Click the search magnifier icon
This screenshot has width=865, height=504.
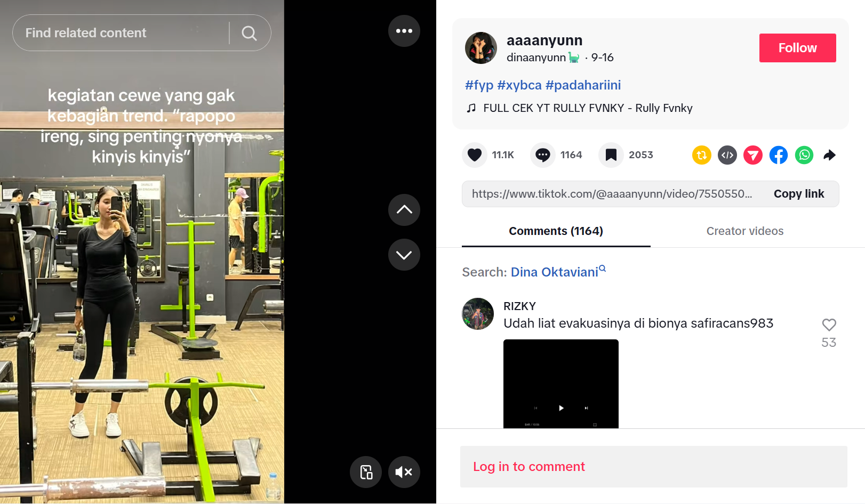[x=249, y=33]
